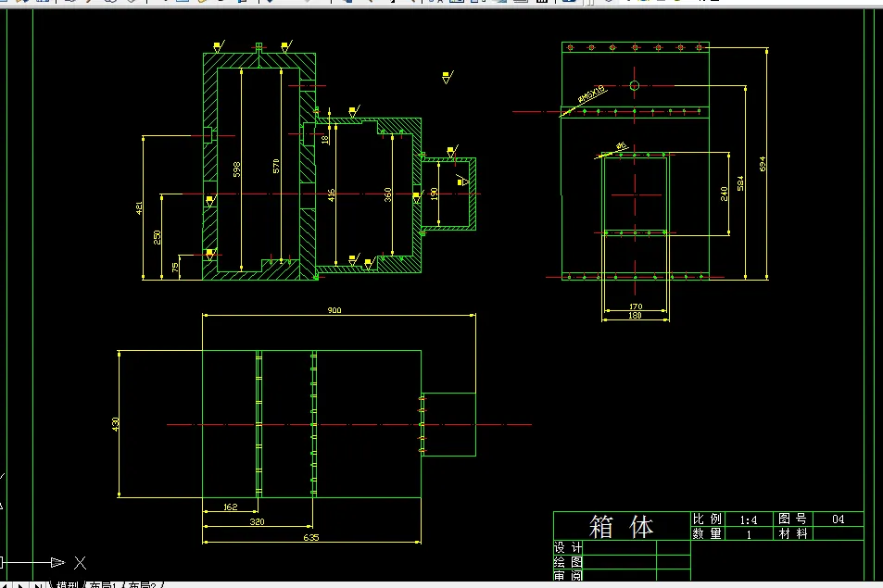Click the UCS X-axis arrow icon
883x588 pixels.
click(58, 562)
